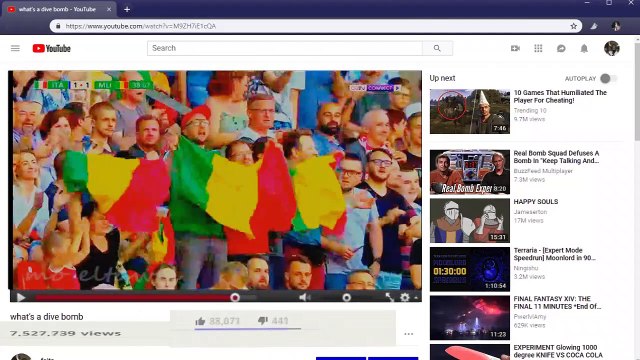Open video settings gear
The width and height of the screenshot is (640, 360).
click(x=404, y=297)
